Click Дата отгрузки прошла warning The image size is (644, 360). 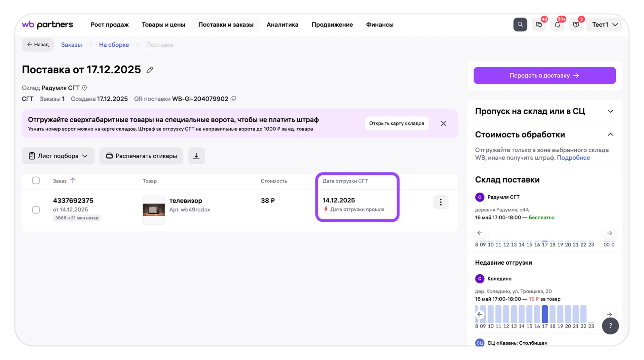point(354,209)
